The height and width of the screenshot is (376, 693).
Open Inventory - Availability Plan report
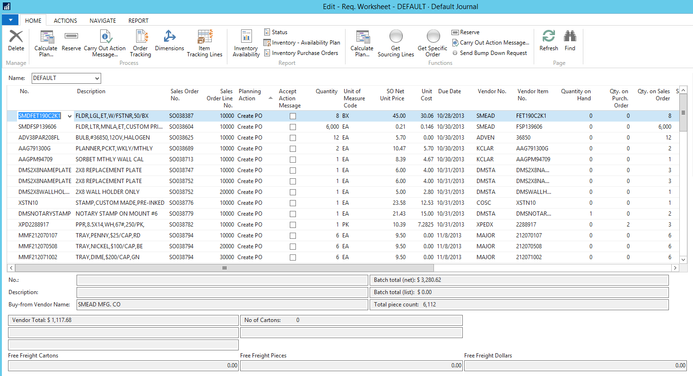(x=302, y=42)
